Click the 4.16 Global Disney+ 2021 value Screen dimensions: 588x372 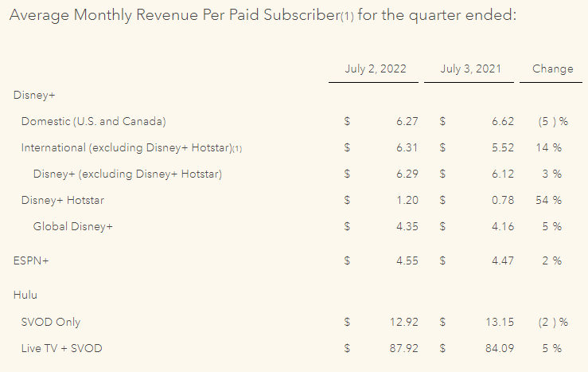(x=503, y=226)
